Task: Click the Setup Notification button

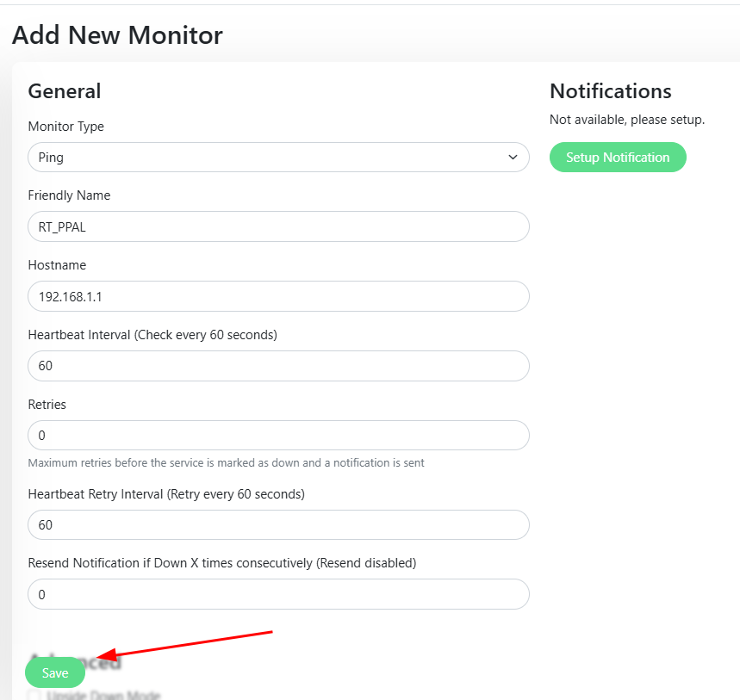Action: click(618, 158)
